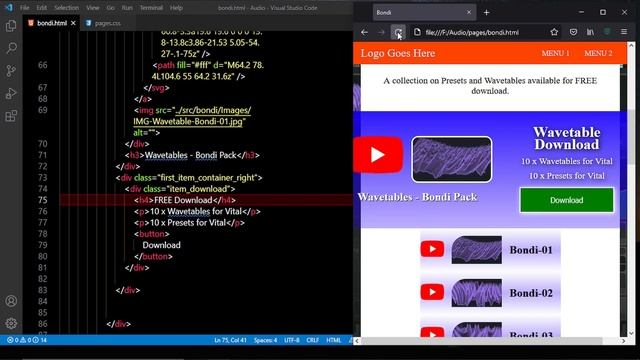Click the YouTube icon next to Bondi-02
The width and height of the screenshot is (640, 360).
(432, 292)
